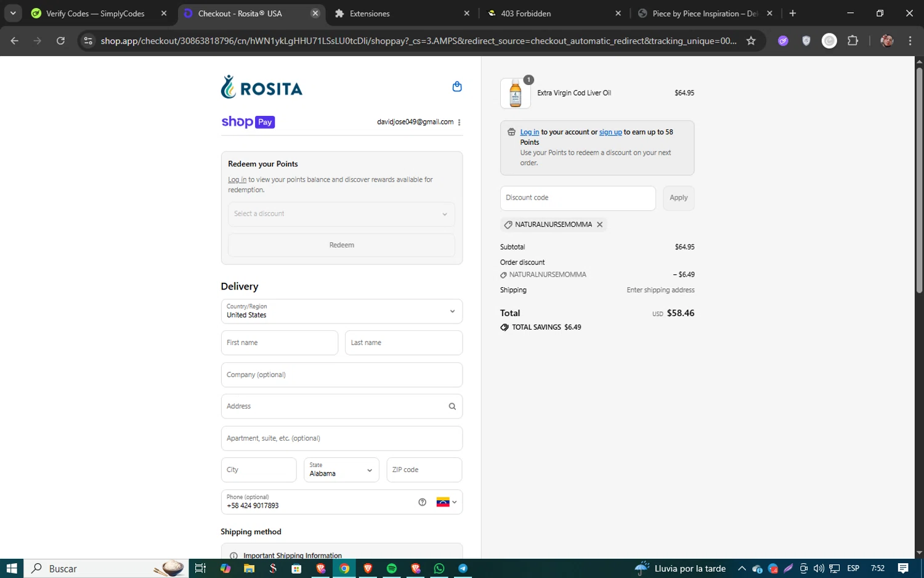Image resolution: width=924 pixels, height=578 pixels.
Task: Click the Chrome icon in the taskbar
Action: click(344, 568)
